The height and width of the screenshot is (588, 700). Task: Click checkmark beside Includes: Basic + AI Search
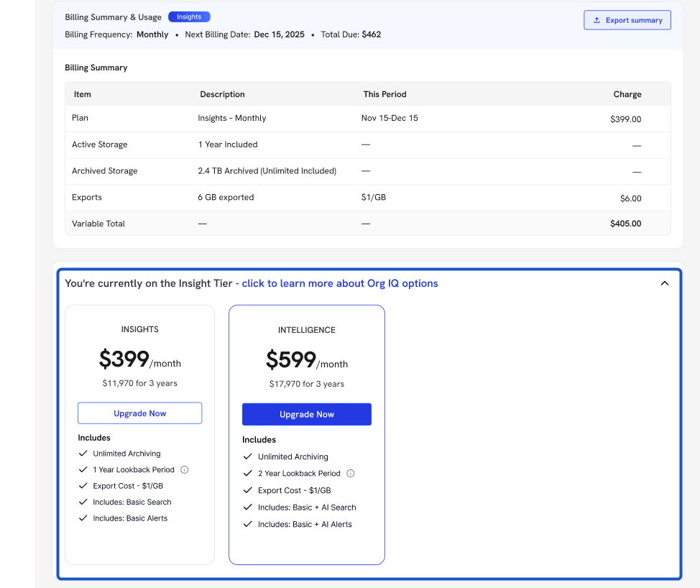pyautogui.click(x=248, y=507)
